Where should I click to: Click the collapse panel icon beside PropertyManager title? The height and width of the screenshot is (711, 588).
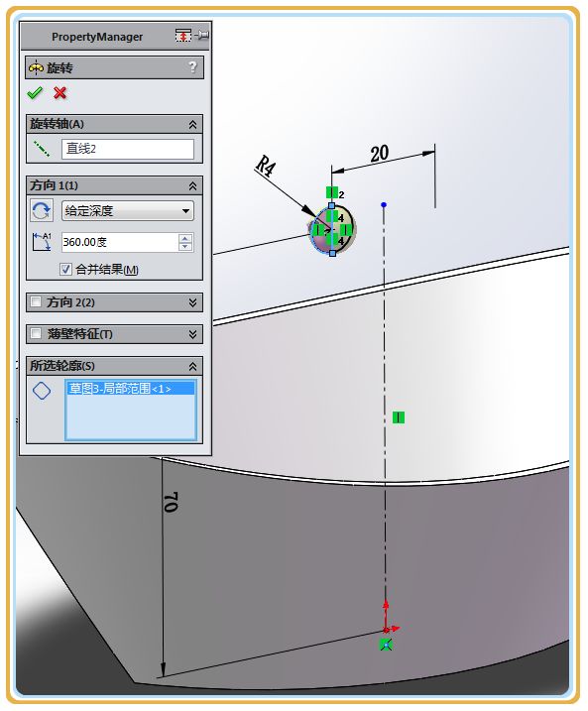pos(183,36)
